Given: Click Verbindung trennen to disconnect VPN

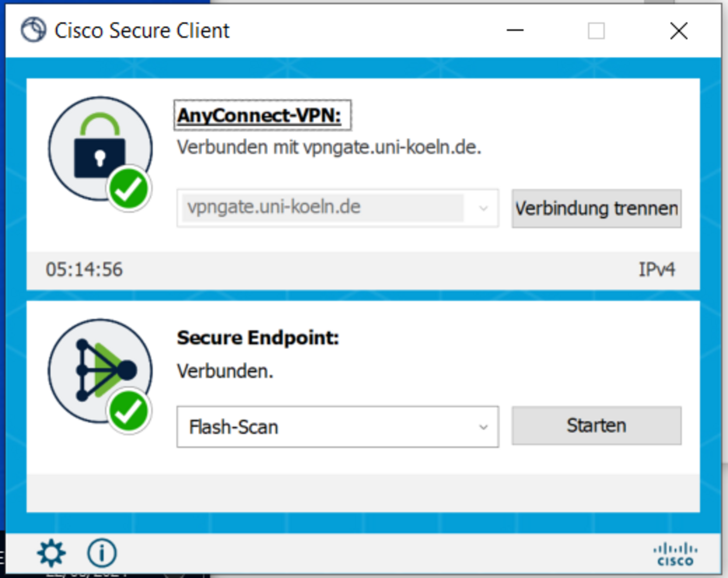Looking at the screenshot, I should point(597,208).
